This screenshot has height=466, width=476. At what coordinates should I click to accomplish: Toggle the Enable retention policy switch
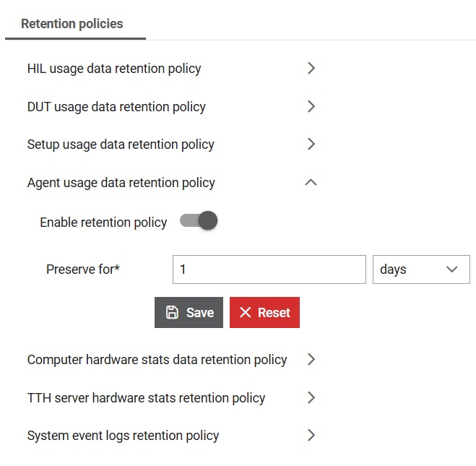point(199,220)
